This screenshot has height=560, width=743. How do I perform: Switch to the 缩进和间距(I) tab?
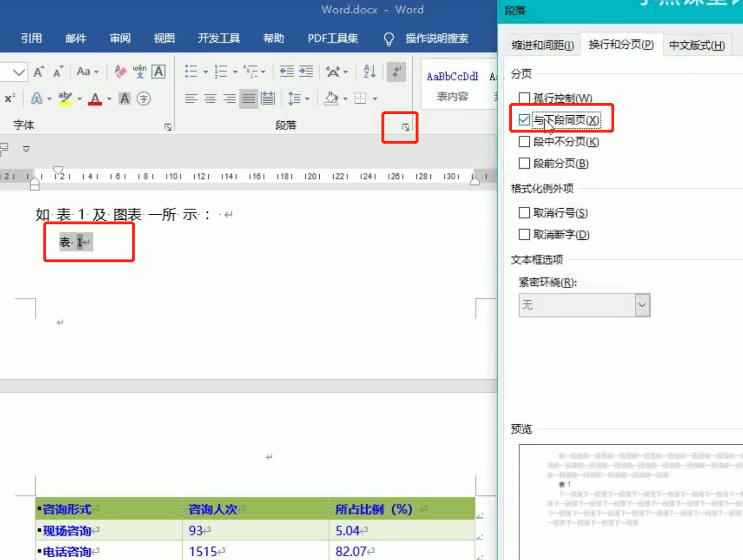pyautogui.click(x=543, y=45)
